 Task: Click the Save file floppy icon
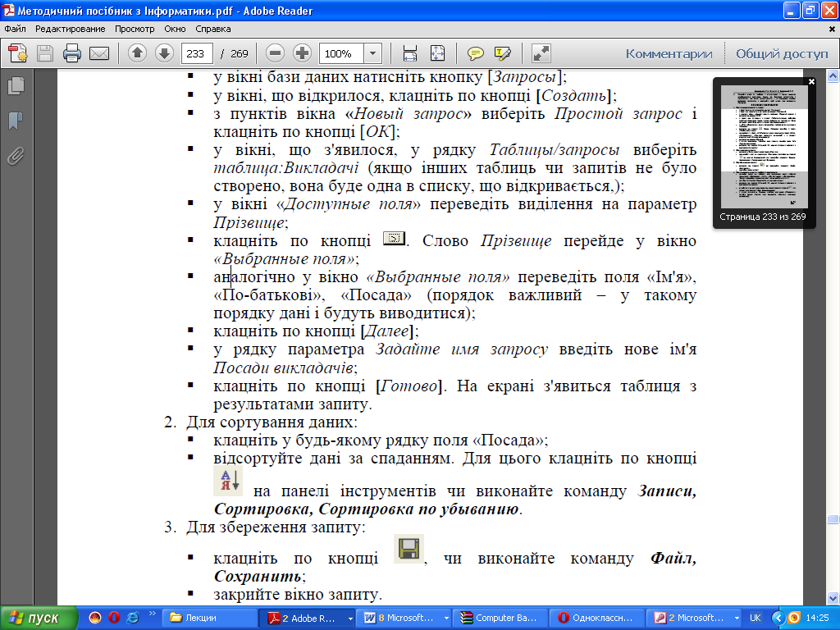[44, 53]
